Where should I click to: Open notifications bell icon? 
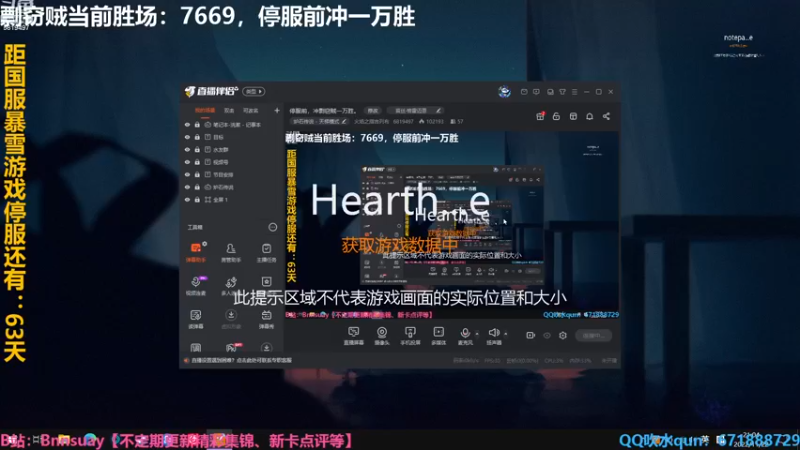pyautogui.click(x=590, y=116)
